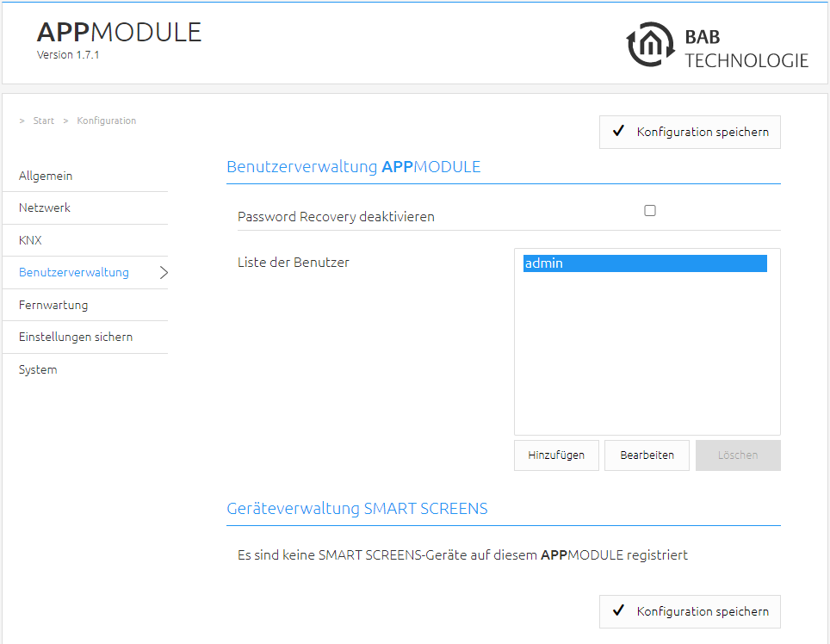Viewport: 830px width, 644px height.
Task: Enable Password Recovery deaktivieren checkbox
Action: (x=650, y=211)
